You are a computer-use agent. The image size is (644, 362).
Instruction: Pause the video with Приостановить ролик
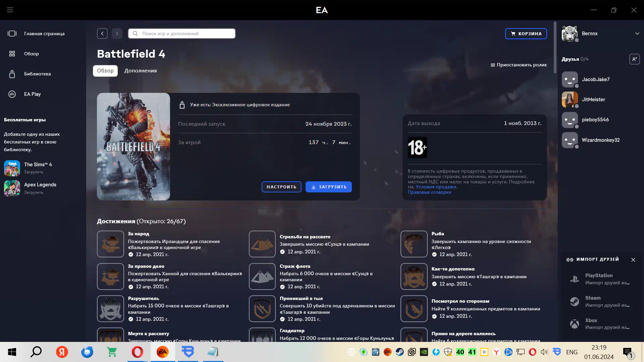pos(519,65)
